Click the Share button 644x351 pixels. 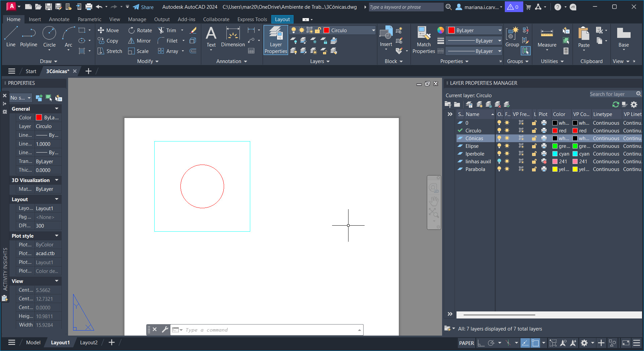(x=143, y=7)
